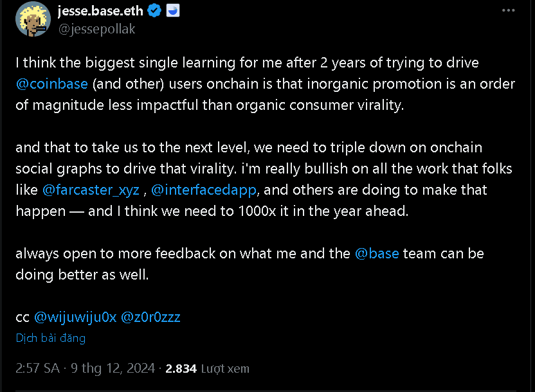Click the "9 thg 12, 2024" date
This screenshot has height=392, width=535.
(x=113, y=368)
